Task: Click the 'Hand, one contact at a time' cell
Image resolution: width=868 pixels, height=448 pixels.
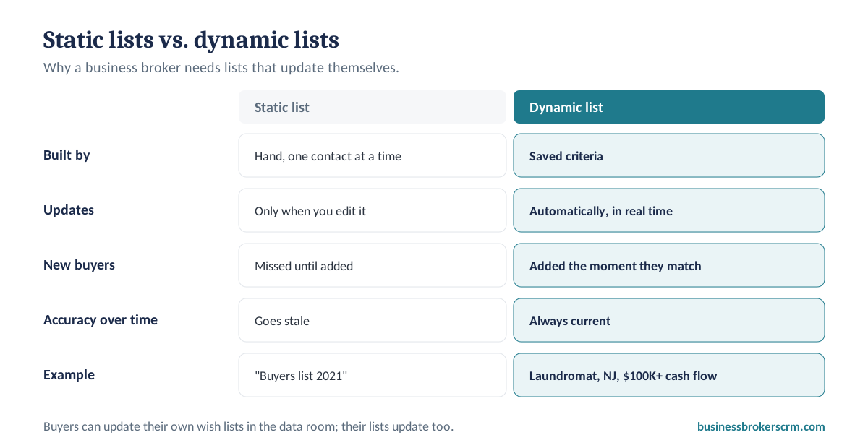Action: pos(373,155)
